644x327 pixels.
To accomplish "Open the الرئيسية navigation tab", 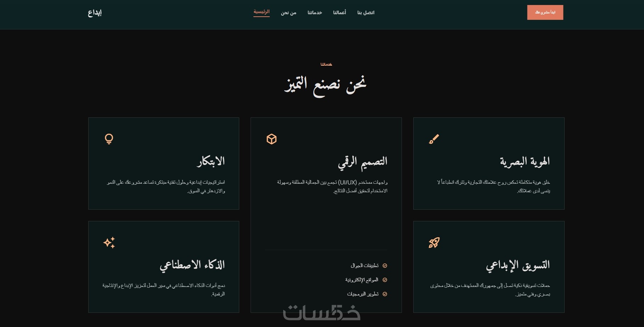I will [262, 12].
